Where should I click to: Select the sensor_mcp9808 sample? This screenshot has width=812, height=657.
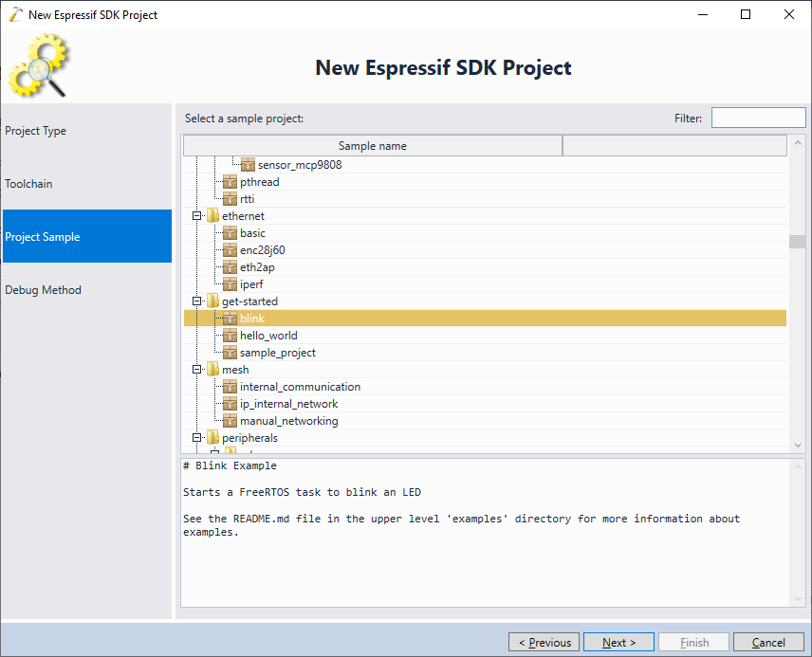(300, 165)
